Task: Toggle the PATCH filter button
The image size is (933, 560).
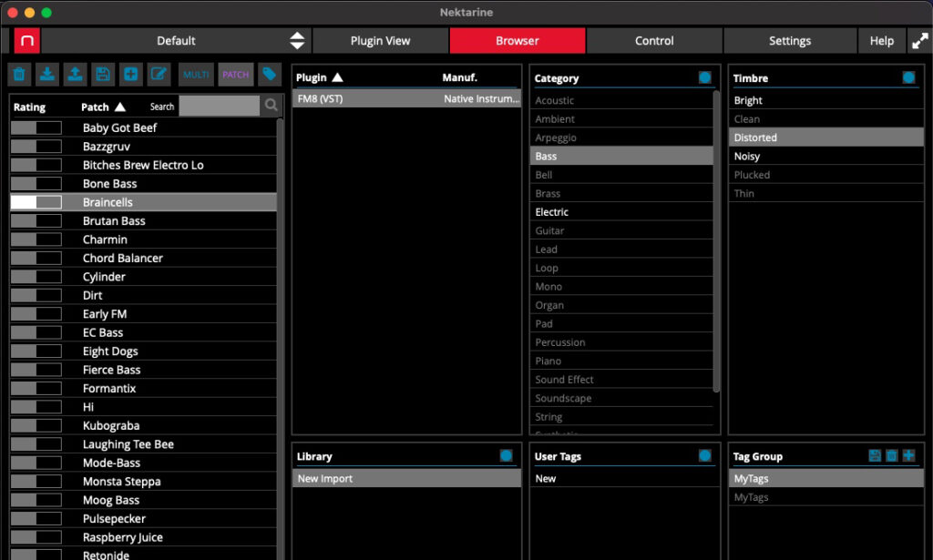Action: (x=236, y=75)
